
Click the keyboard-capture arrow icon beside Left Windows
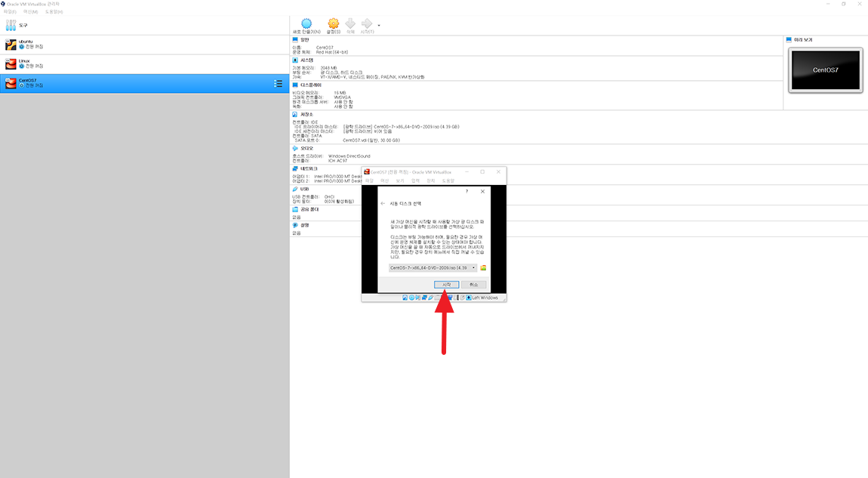[x=468, y=298]
